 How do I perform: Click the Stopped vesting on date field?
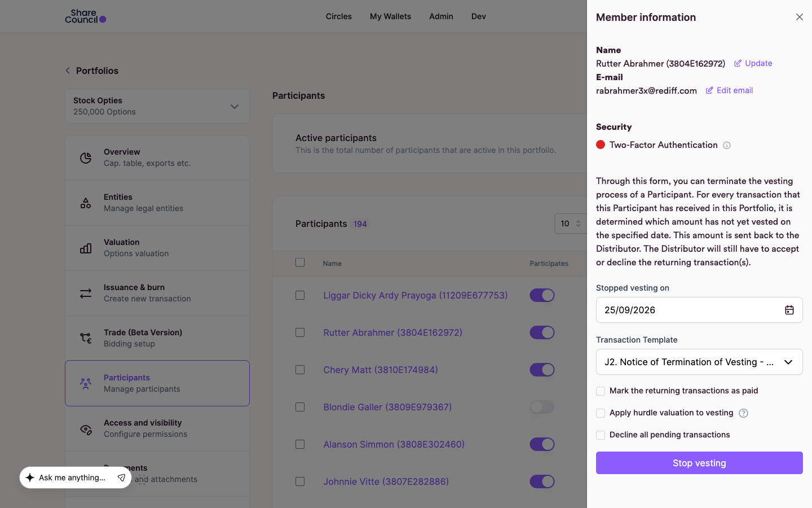pos(699,310)
